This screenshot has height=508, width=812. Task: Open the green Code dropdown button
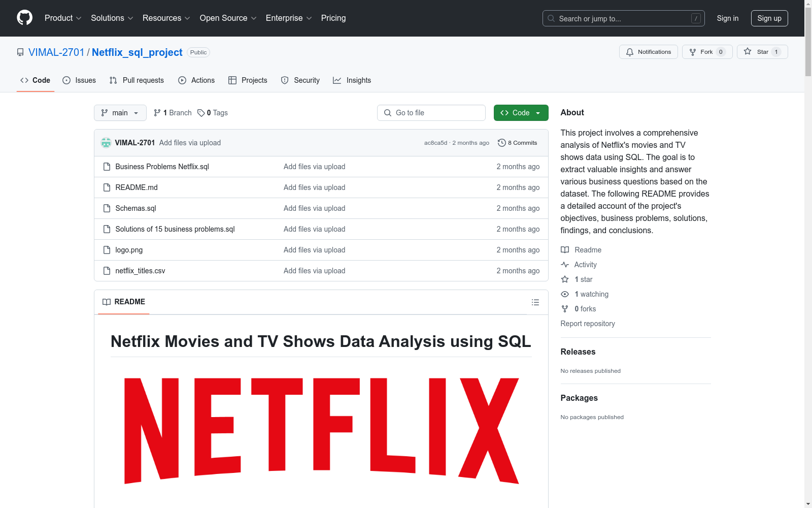coord(521,113)
